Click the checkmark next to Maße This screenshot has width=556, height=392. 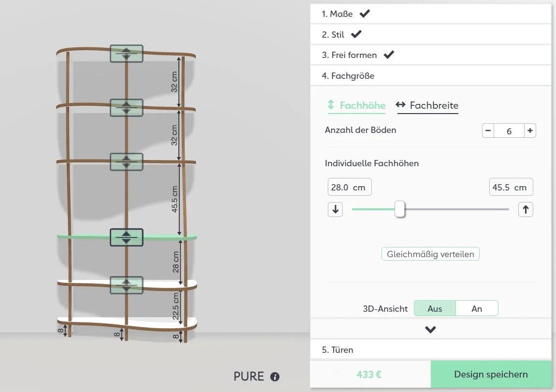pos(365,14)
